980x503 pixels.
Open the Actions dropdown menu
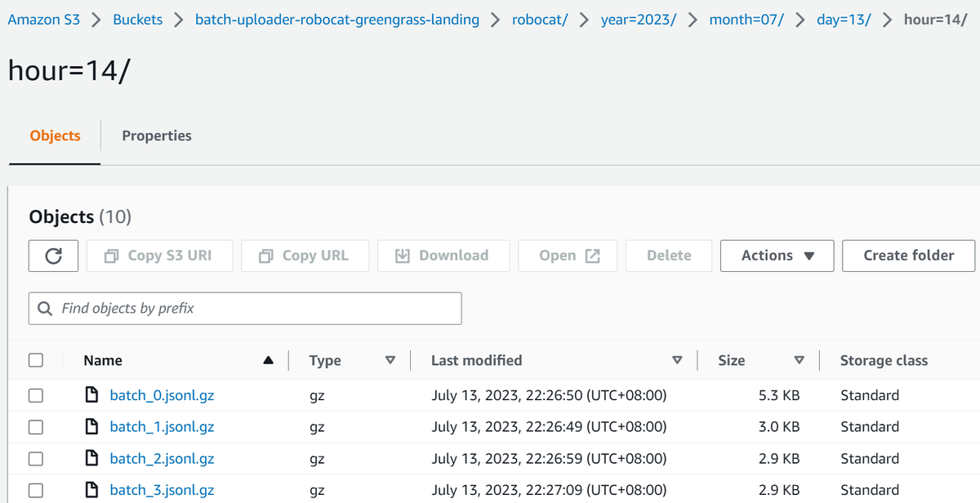coord(777,256)
